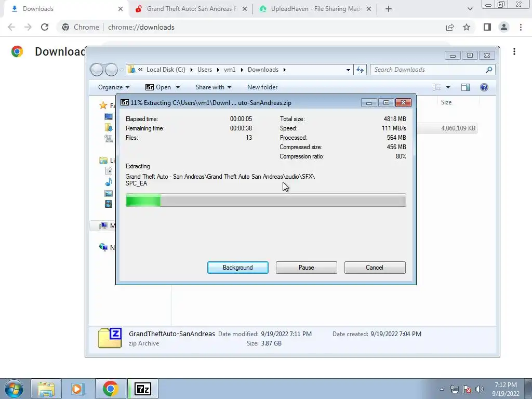The image size is (532, 399).
Task: Open Chrome profile avatar
Action: (x=504, y=27)
